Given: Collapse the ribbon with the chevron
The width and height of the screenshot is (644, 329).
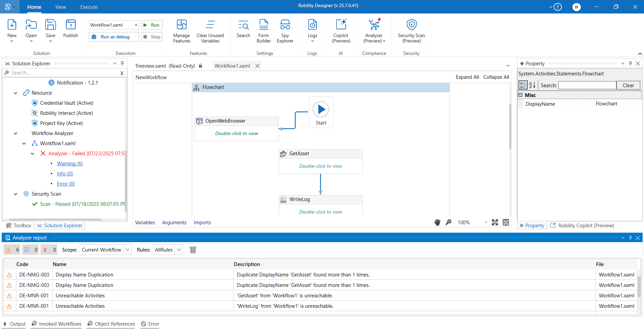Looking at the screenshot, I should (640, 54).
